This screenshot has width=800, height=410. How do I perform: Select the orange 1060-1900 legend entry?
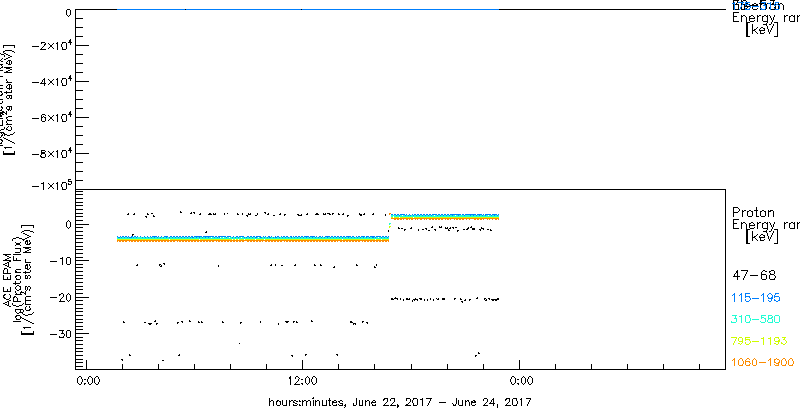click(x=763, y=363)
